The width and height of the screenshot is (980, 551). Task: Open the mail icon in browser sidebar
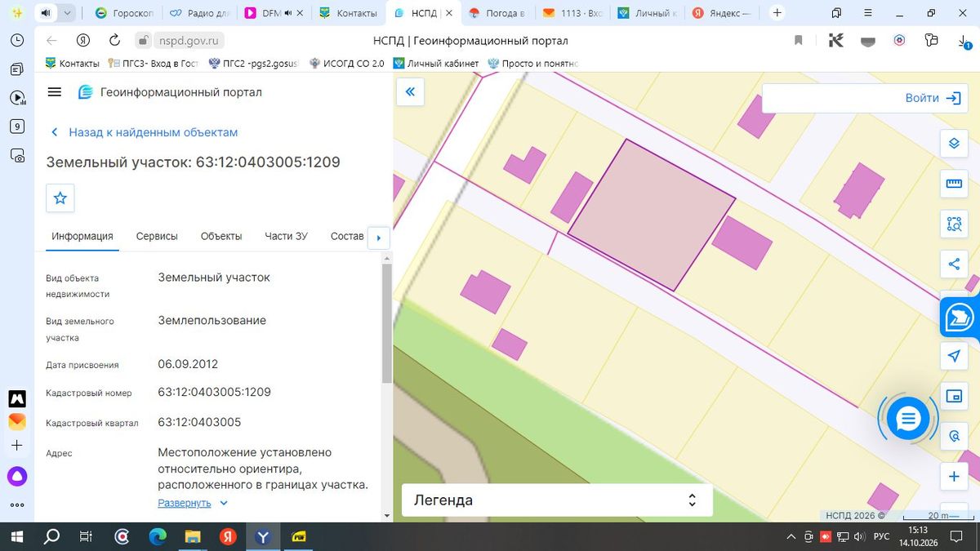click(17, 422)
